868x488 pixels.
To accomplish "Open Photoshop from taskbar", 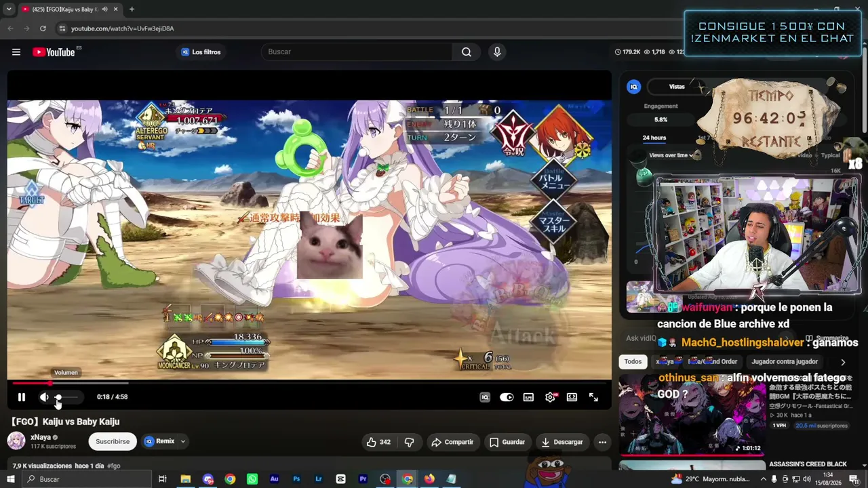I will (x=296, y=479).
